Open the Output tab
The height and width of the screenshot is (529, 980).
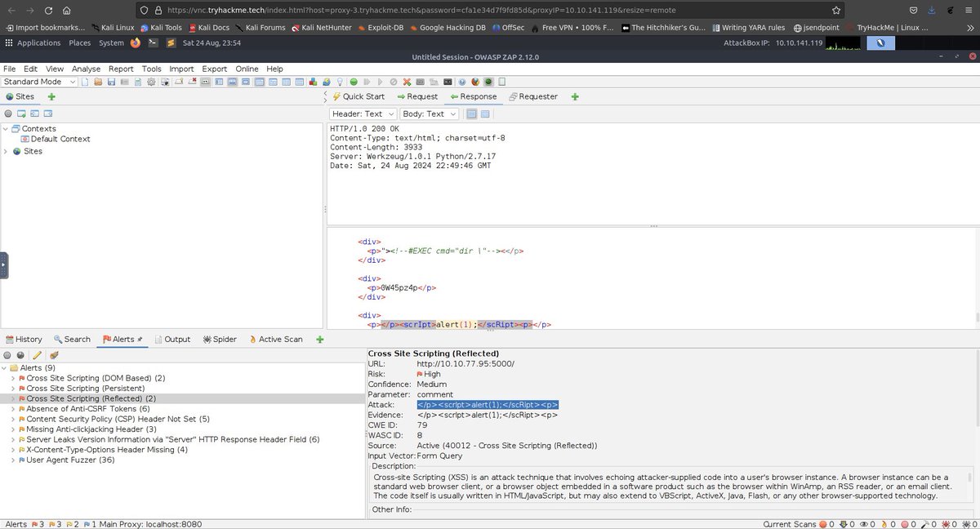(x=171, y=340)
